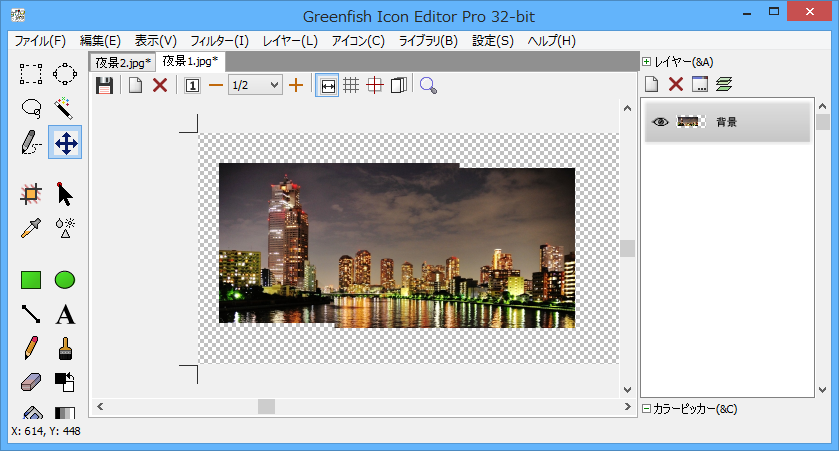Click the Save floppy disk icon
The image size is (839, 451).
(x=104, y=85)
